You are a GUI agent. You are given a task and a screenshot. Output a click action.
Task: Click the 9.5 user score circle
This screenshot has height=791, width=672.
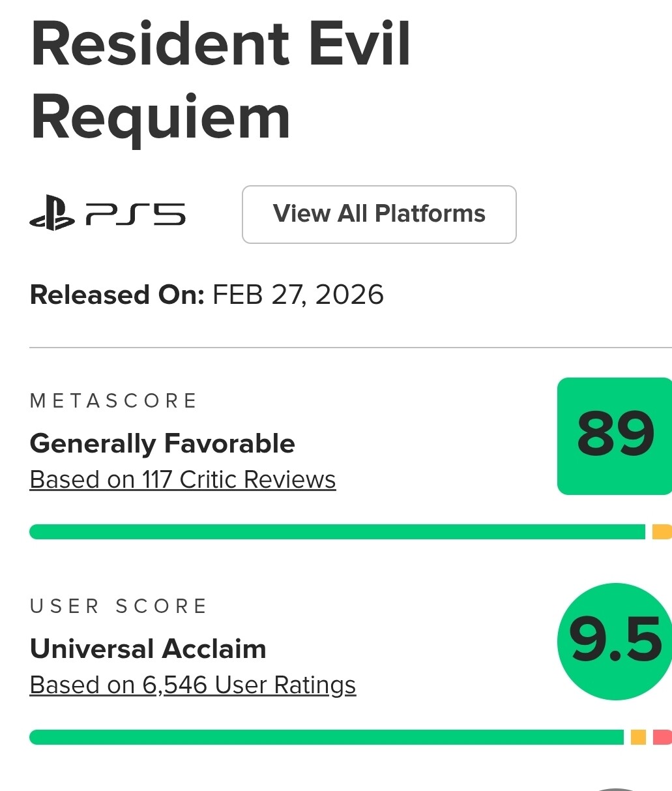[615, 641]
